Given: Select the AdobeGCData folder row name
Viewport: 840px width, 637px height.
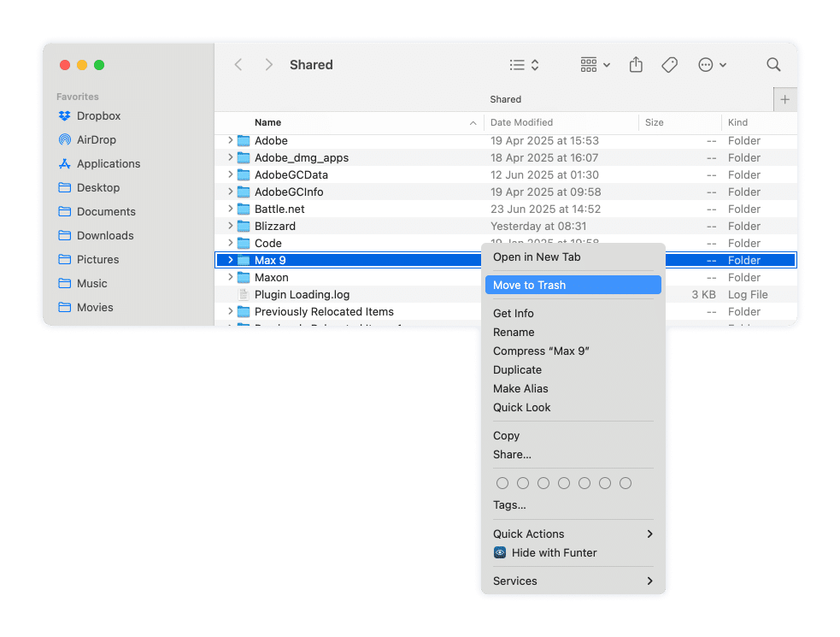Looking at the screenshot, I should point(291,174).
